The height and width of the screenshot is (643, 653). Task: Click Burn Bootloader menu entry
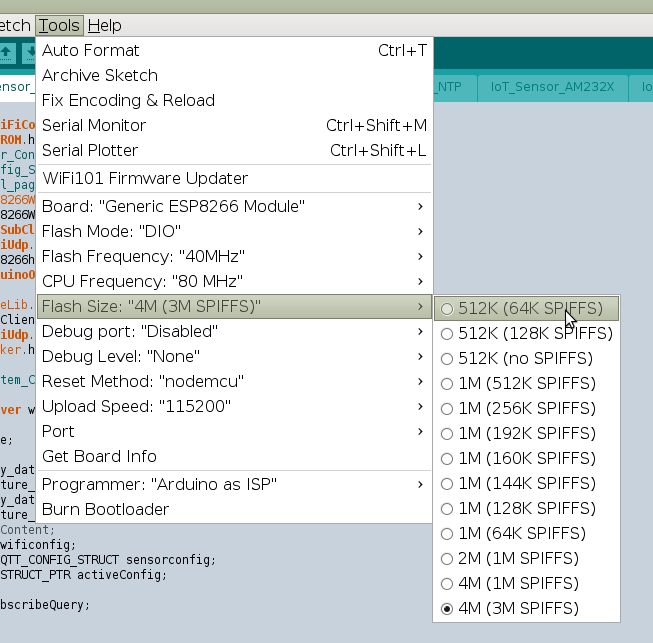105,509
